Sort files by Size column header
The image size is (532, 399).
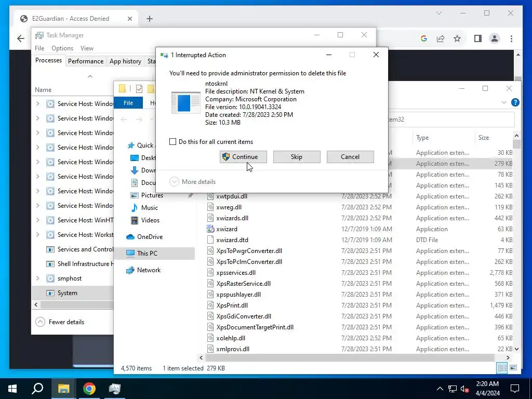coord(494,137)
